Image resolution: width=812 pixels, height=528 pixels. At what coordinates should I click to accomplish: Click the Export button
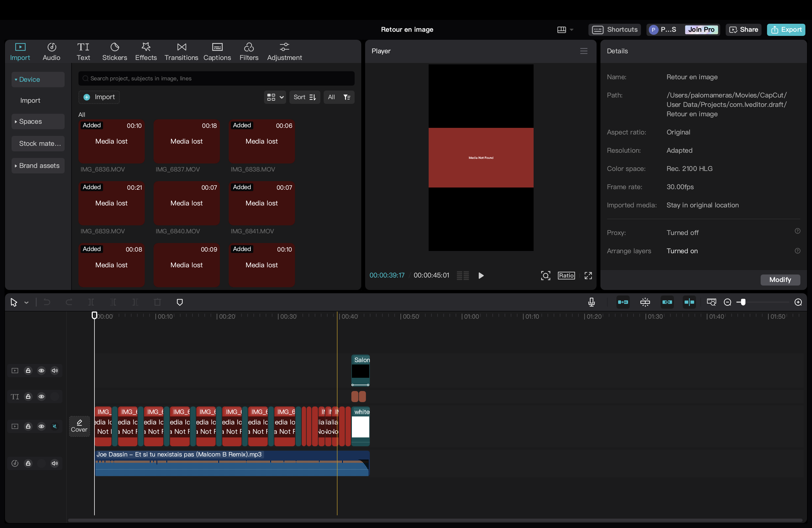786,30
